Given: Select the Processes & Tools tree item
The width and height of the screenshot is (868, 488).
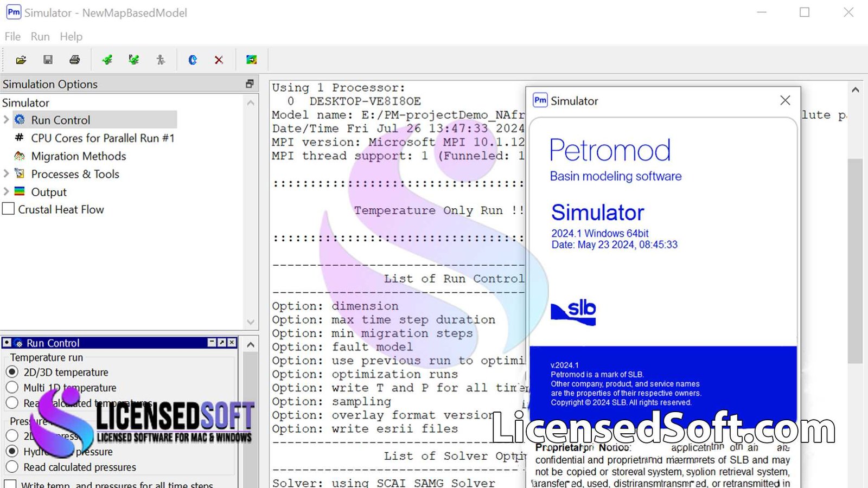Looking at the screenshot, I should click(x=75, y=174).
